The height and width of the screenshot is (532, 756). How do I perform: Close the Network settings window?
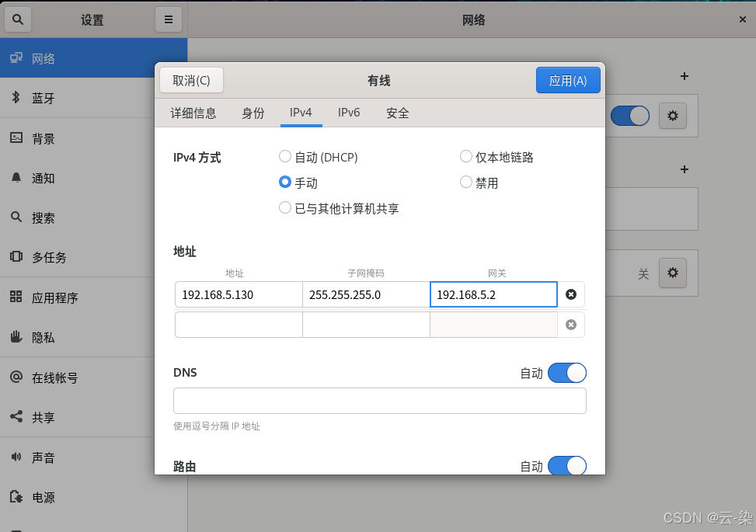pyautogui.click(x=743, y=19)
